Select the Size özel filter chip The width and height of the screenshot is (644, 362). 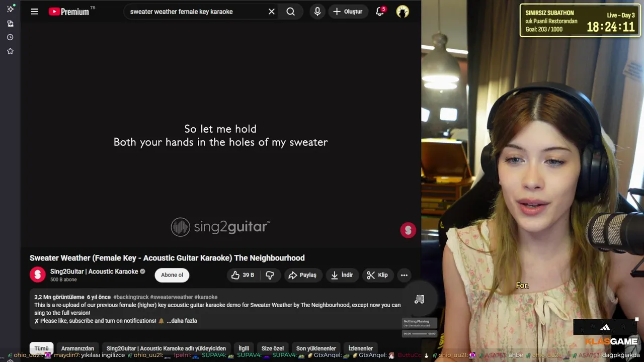pyautogui.click(x=273, y=348)
